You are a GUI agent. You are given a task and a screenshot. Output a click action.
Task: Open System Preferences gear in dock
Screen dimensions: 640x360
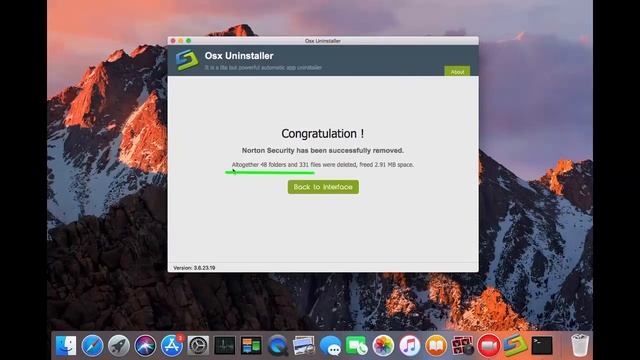point(198,345)
